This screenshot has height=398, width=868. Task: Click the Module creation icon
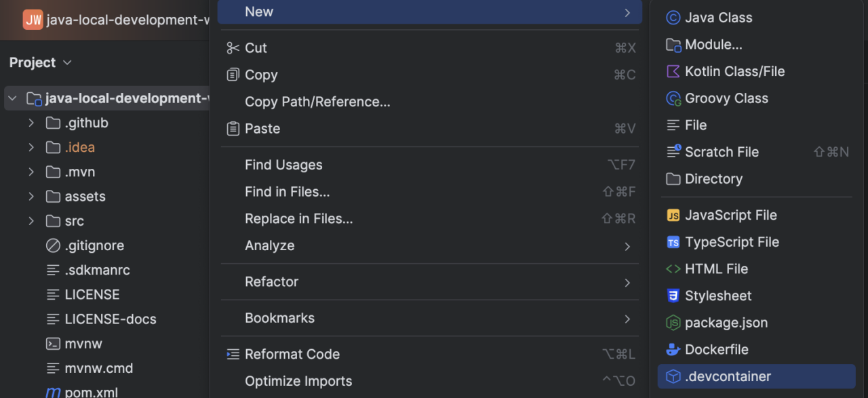pyautogui.click(x=673, y=44)
